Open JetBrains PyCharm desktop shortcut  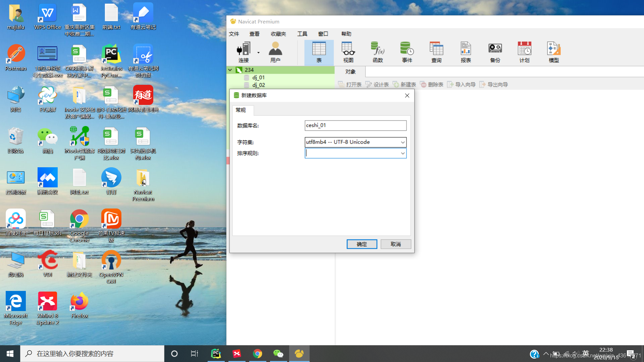click(x=111, y=61)
